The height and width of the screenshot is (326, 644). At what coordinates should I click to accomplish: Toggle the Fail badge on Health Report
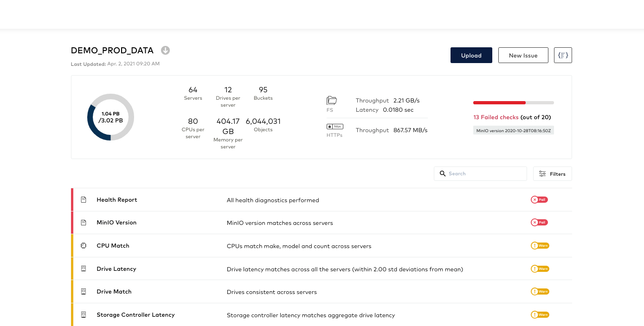coord(539,199)
